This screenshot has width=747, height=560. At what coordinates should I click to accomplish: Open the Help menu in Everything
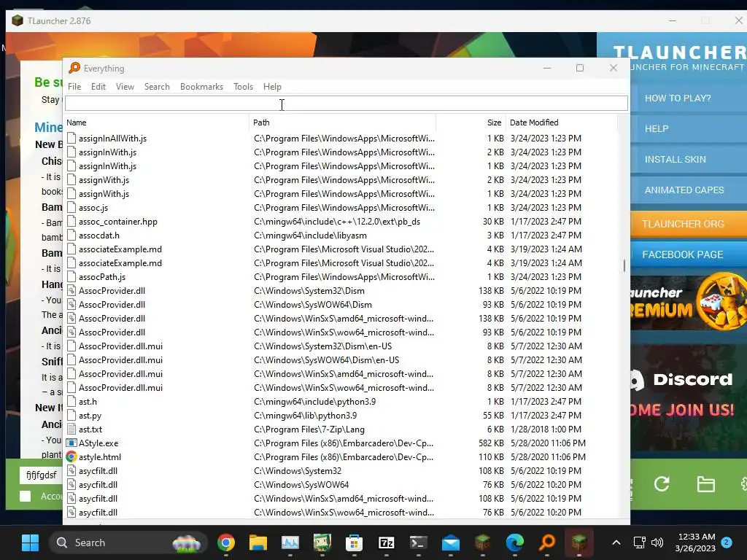coord(272,87)
